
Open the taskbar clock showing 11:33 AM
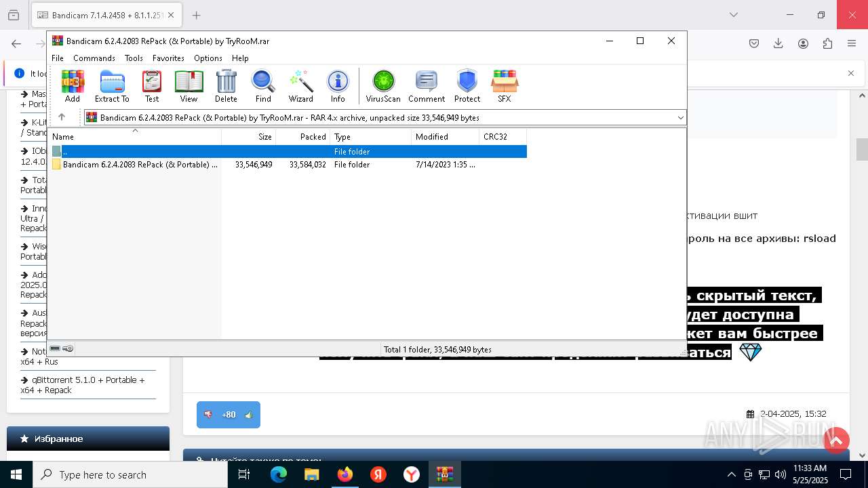pos(810,474)
